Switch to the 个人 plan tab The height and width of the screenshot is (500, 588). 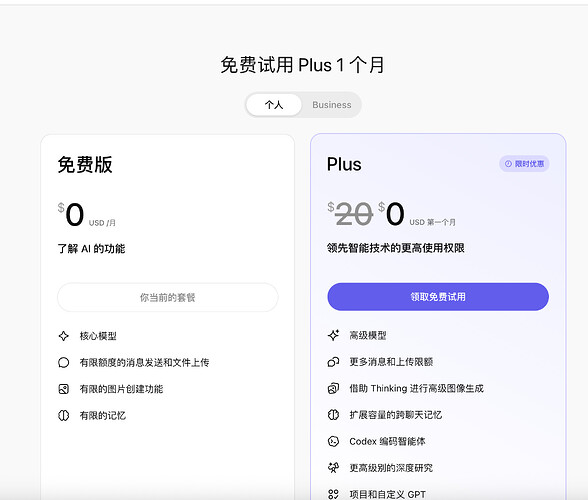pos(274,105)
